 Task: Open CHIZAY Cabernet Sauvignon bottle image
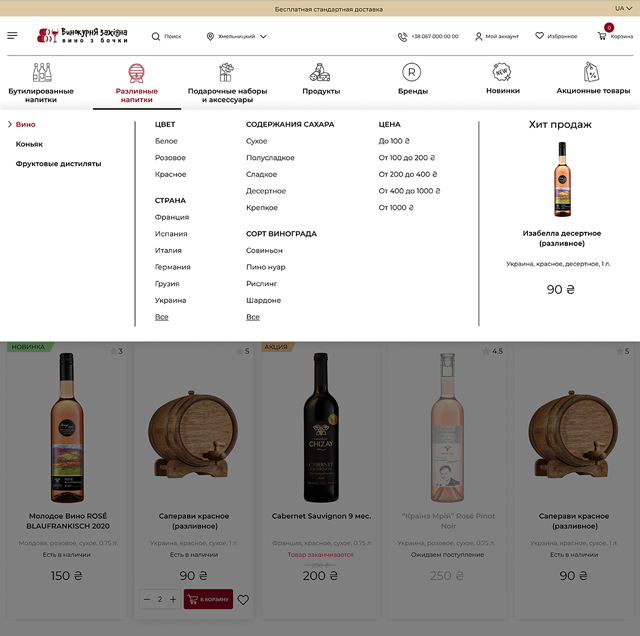pos(321,428)
